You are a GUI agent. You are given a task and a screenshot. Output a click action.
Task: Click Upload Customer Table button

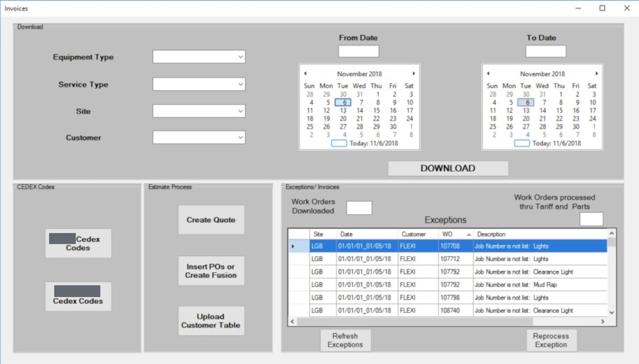(211, 321)
